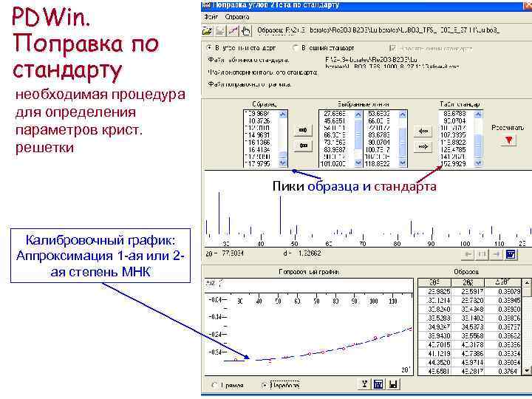Click Образец list scroll-down arrow

(x=283, y=163)
